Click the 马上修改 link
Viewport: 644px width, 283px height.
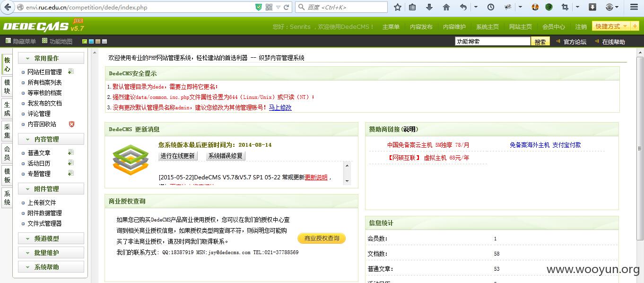coord(280,107)
